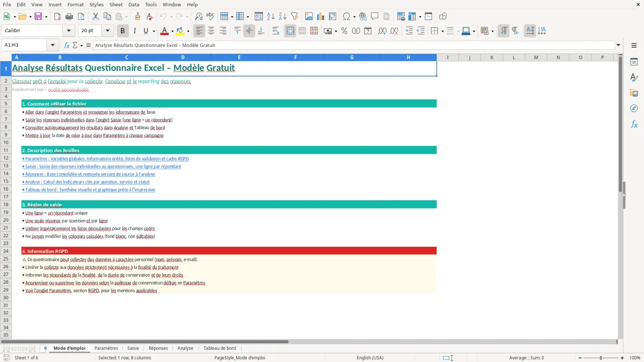Switch to the Paramètres sheet tab
Viewport: 644px width, 362px height.
pyautogui.click(x=106, y=348)
